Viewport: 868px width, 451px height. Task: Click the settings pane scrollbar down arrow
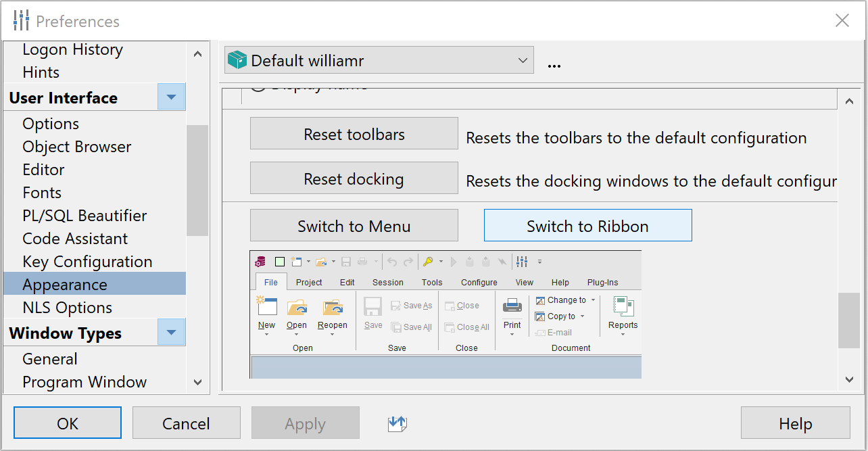point(849,380)
